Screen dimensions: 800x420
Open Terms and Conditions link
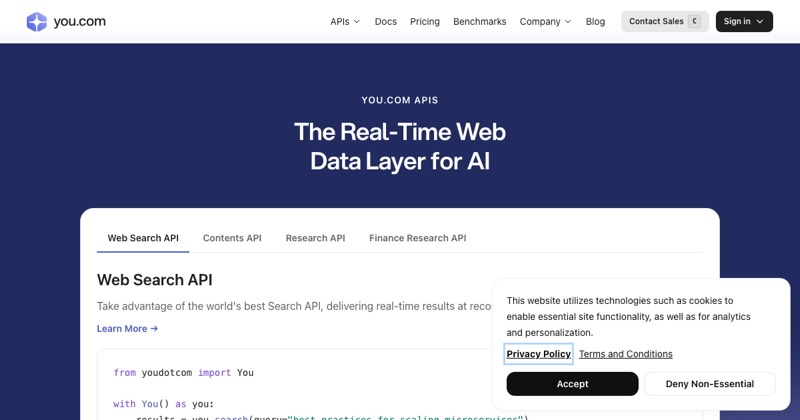coord(626,354)
